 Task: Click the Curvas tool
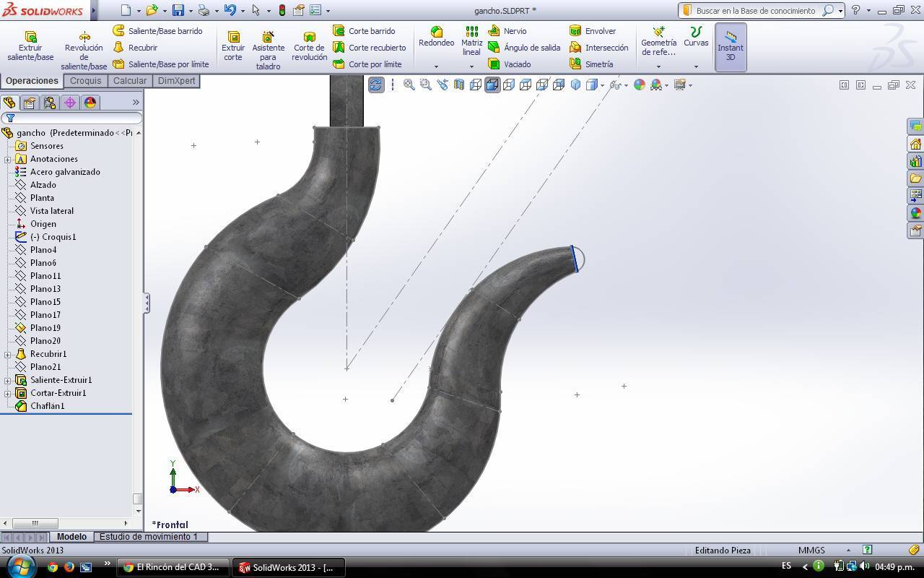pyautogui.click(x=696, y=37)
